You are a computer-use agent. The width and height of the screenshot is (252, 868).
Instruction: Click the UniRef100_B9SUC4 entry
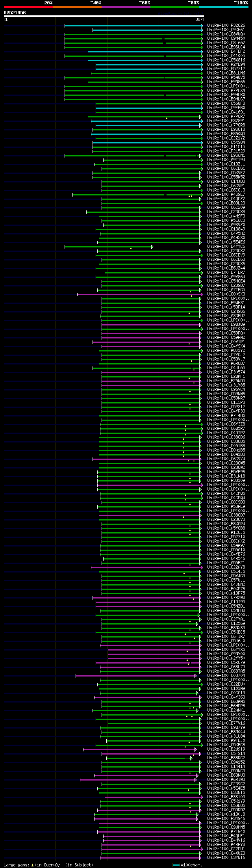tap(226, 47)
